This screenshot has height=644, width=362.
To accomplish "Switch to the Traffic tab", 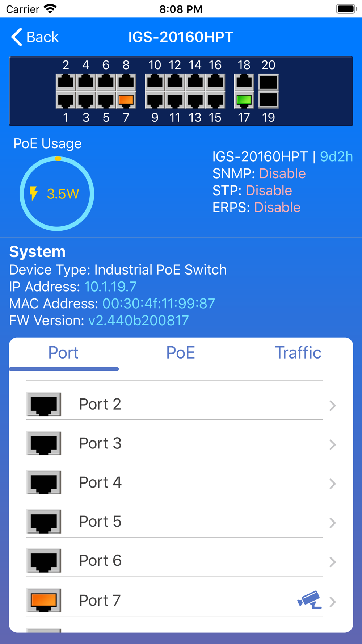I will 298,353.
